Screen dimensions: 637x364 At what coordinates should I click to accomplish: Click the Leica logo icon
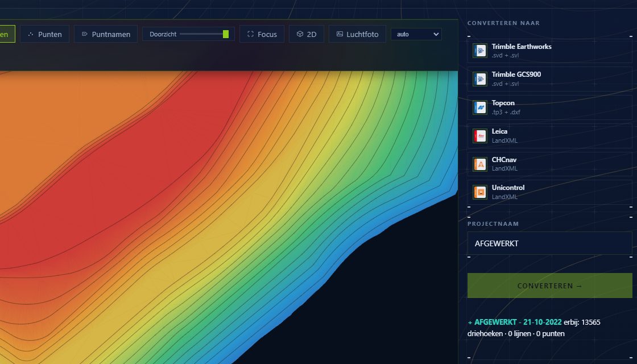coord(480,136)
